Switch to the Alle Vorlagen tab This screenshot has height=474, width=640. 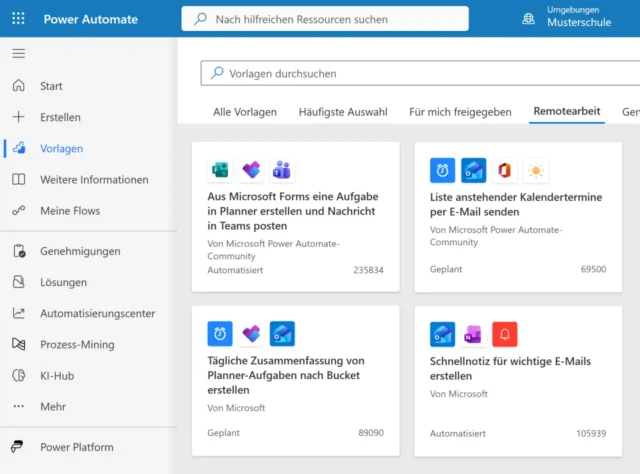click(245, 112)
